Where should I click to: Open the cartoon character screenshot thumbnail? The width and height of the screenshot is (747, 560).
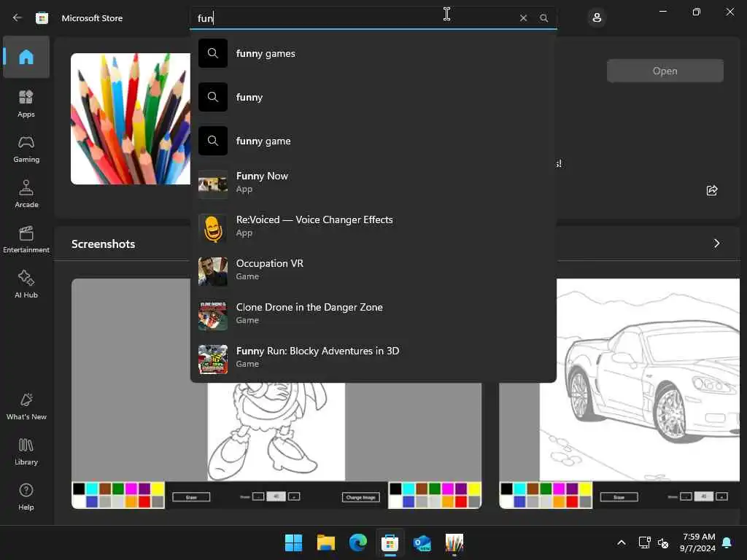pyautogui.click(x=276, y=446)
